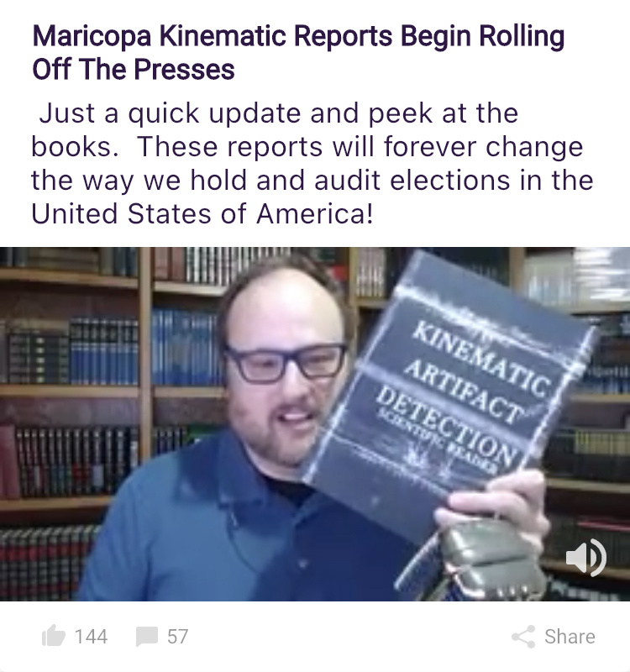The width and height of the screenshot is (630, 672).
Task: Select the Share label
Action: pyautogui.click(x=570, y=637)
